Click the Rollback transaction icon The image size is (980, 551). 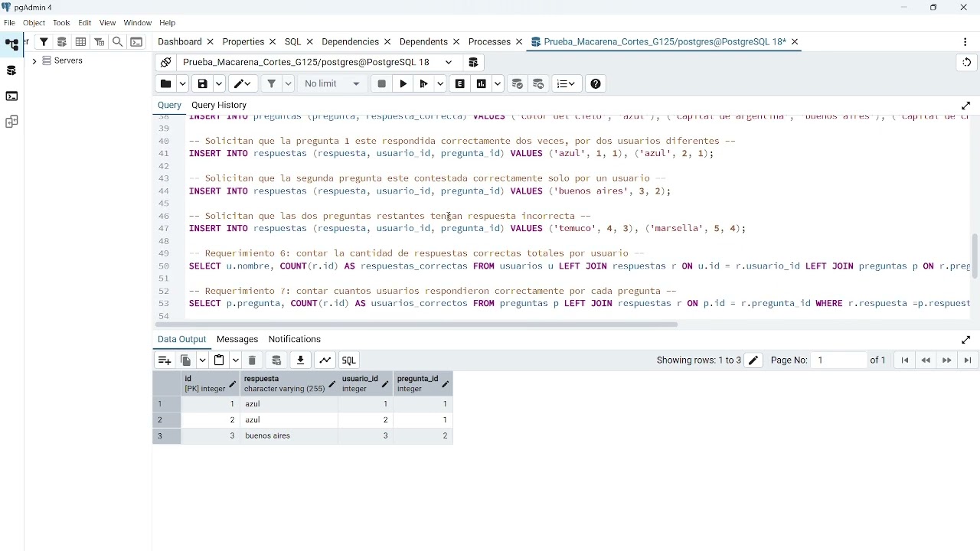pyautogui.click(x=540, y=84)
